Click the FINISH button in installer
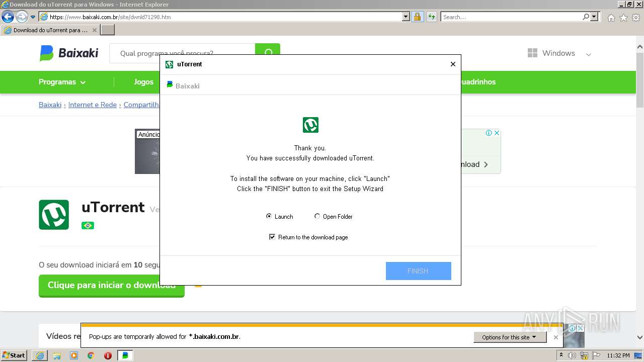The width and height of the screenshot is (644, 362). pos(418,271)
